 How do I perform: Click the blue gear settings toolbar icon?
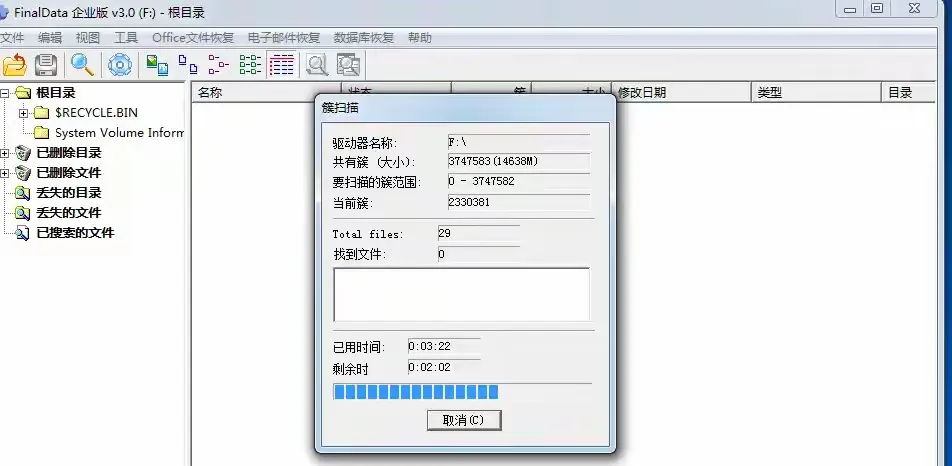120,64
